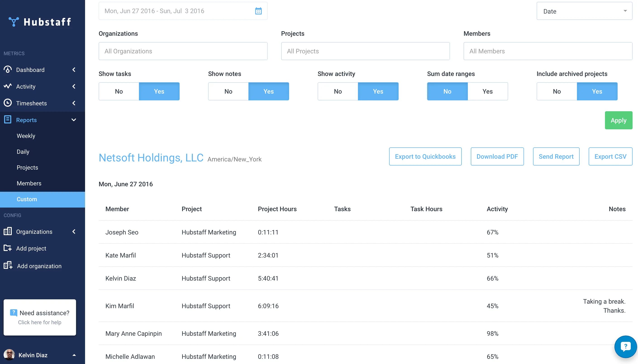
Task: Set Show tasks to No
Action: pos(119,92)
